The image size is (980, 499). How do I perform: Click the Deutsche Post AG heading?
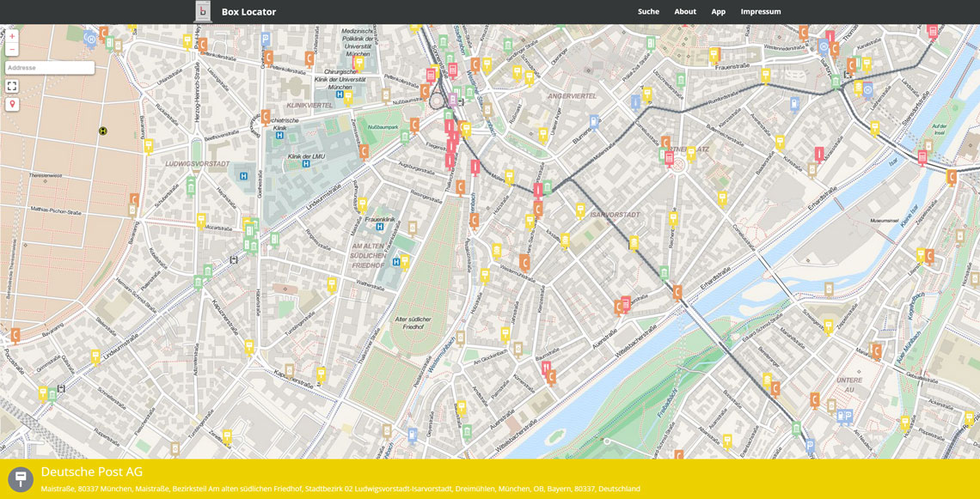[92, 472]
